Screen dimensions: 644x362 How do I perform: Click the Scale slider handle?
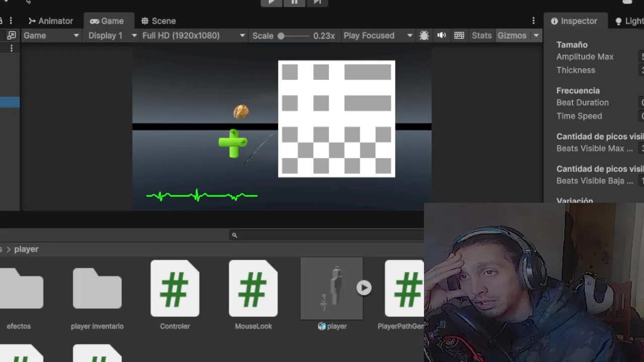281,36
